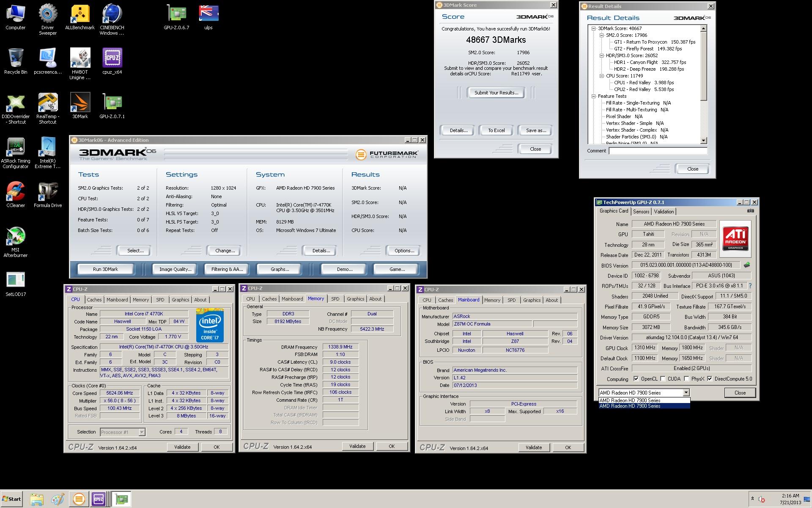Launch HWBOT Unigine shortcut
Screen dimensions: 812x508
[x=80, y=64]
